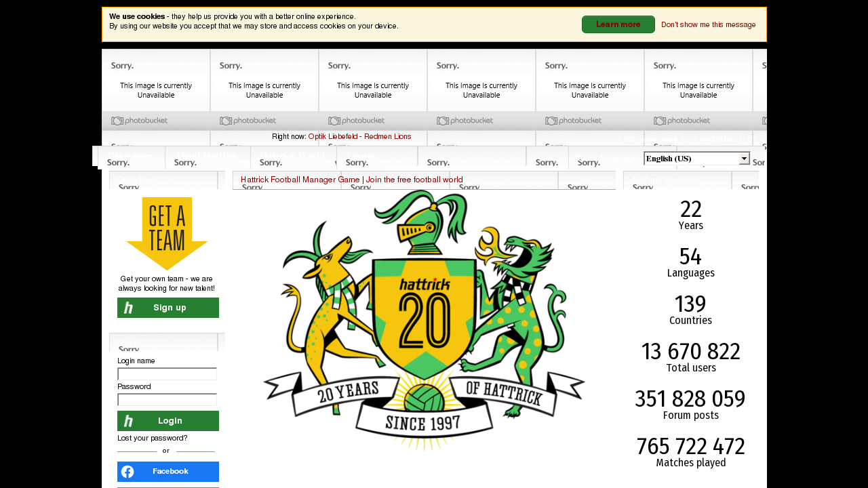Follow the Hattrick Football Manager Game link
868x488 pixels.
[x=300, y=180]
